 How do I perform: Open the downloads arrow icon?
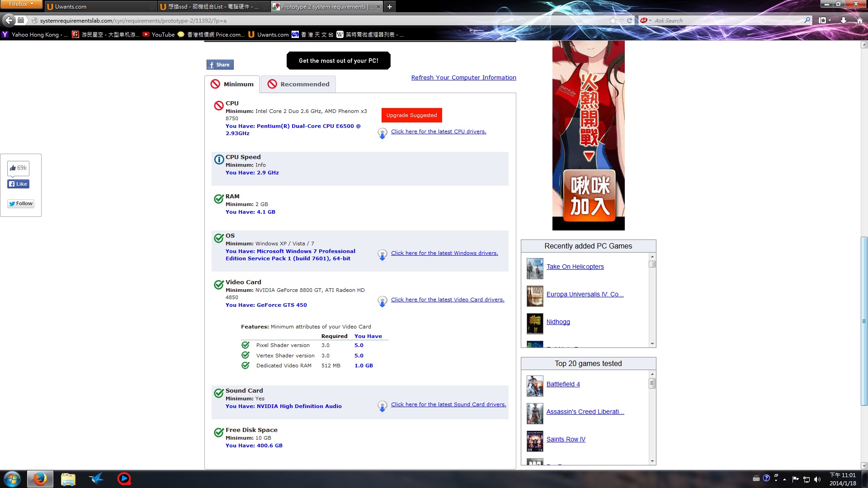844,20
